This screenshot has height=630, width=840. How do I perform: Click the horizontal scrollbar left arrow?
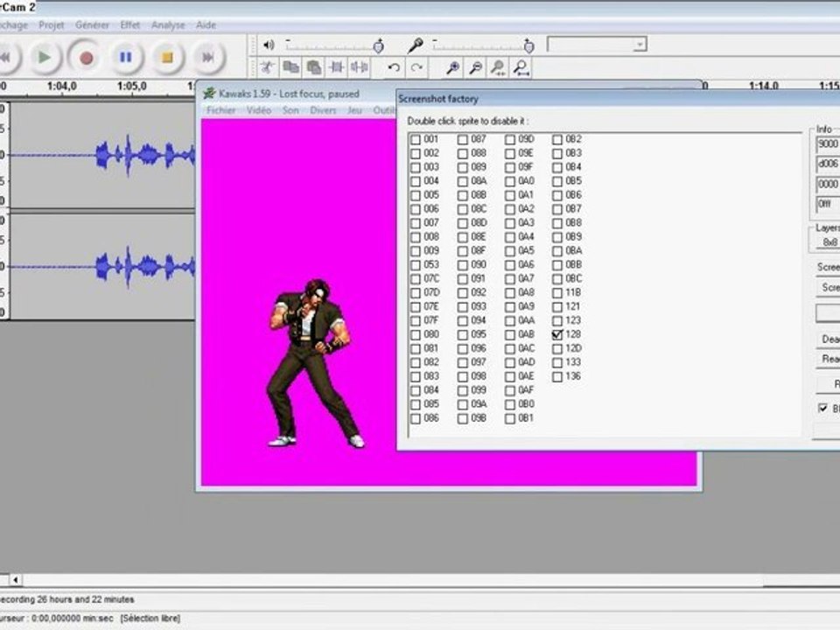15,579
